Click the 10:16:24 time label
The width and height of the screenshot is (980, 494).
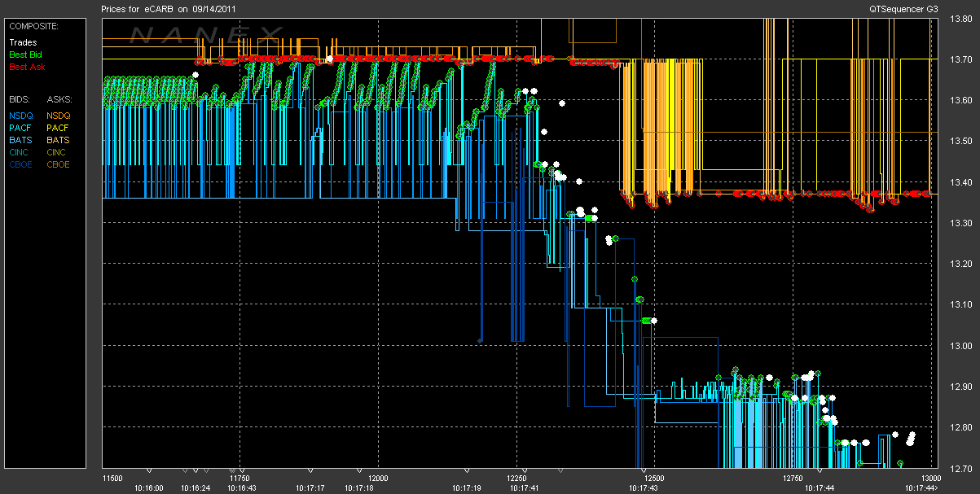point(195,488)
